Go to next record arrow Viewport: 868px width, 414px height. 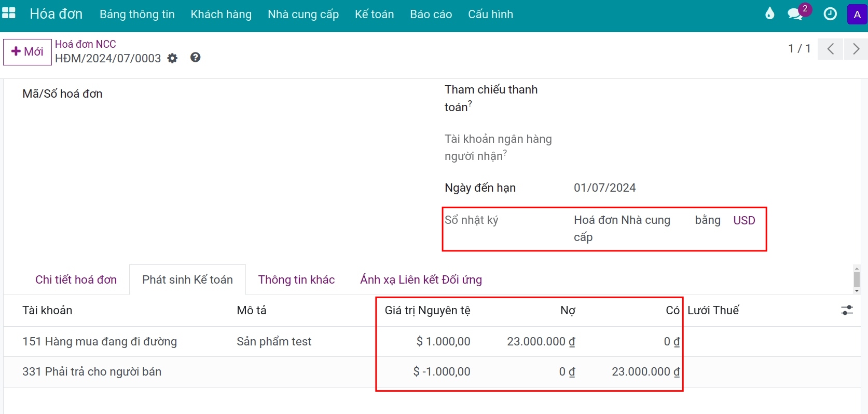(x=856, y=49)
